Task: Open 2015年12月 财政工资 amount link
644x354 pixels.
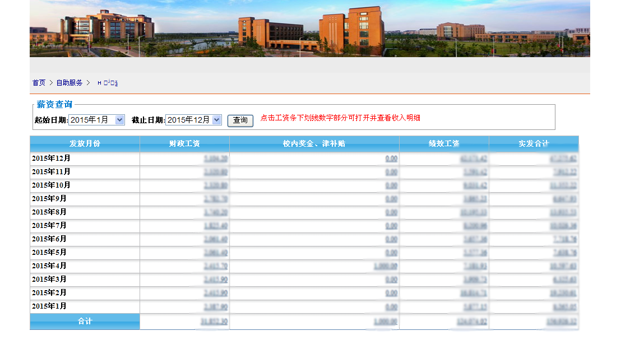Action: (x=216, y=159)
